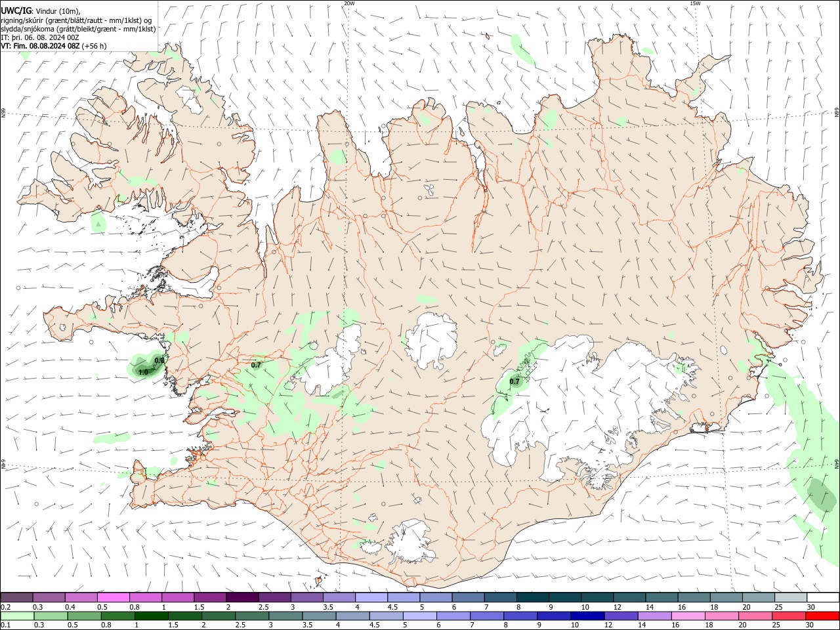Screen dimensions: 840x630
Task: Select the white swatch starting at 30 in snow row
Action: click(822, 597)
